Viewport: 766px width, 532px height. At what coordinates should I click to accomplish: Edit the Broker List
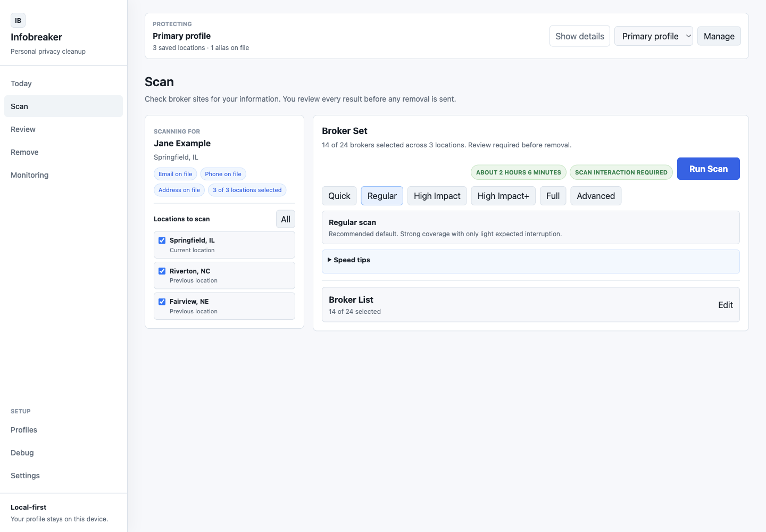pyautogui.click(x=725, y=305)
